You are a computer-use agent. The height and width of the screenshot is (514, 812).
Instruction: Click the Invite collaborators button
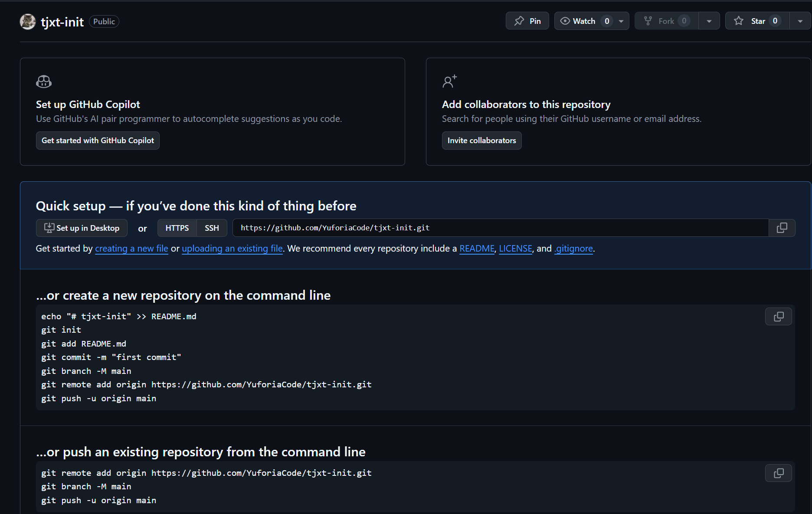click(x=481, y=141)
